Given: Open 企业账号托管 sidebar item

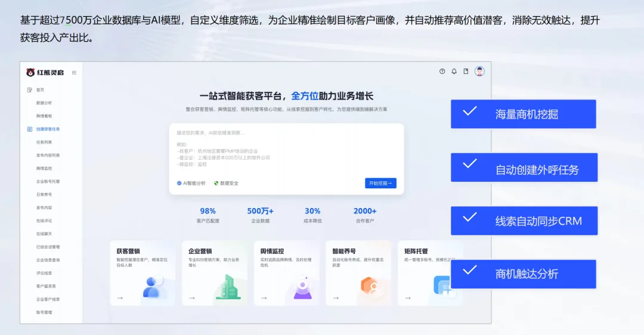Looking at the screenshot, I should [48, 181].
